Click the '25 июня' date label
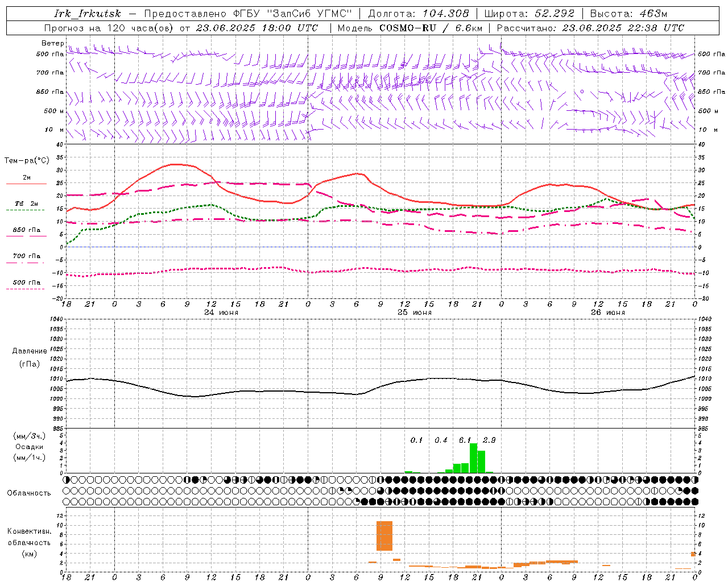Screen dimensions: 728x582 coord(415,313)
